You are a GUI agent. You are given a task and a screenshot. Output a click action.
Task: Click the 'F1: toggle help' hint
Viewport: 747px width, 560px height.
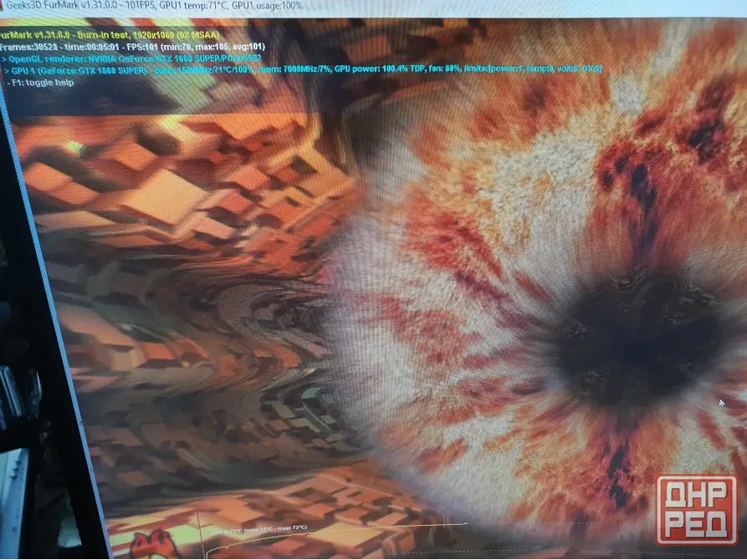click(x=40, y=83)
